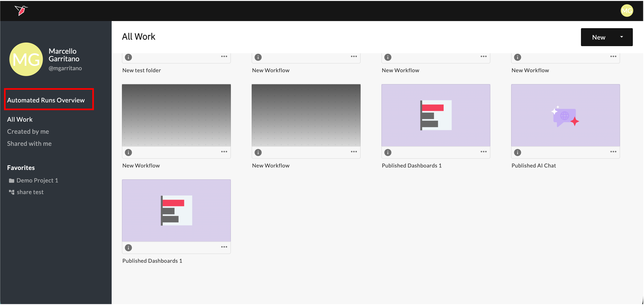Viewport: 644px width, 305px height.
Task: Click Marcello Garritano profile avatar in sidebar
Action: [26, 59]
